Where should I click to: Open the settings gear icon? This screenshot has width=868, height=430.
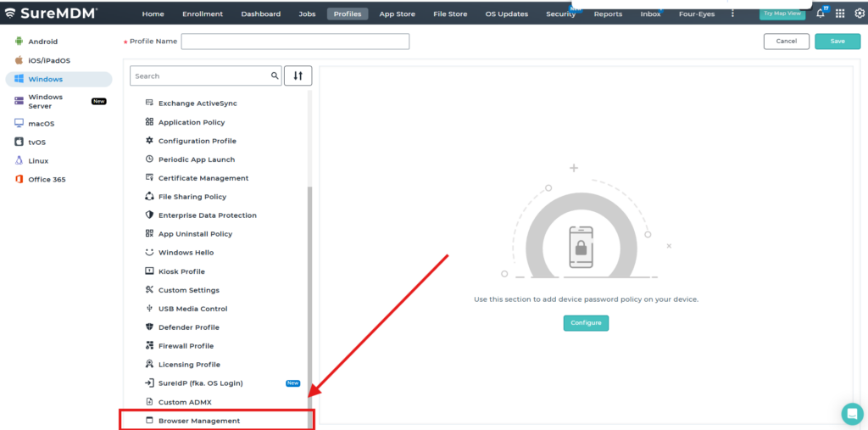860,14
